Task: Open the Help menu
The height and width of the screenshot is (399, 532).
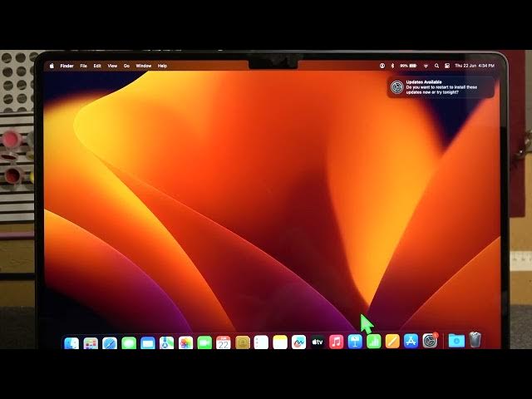Action: (162, 66)
